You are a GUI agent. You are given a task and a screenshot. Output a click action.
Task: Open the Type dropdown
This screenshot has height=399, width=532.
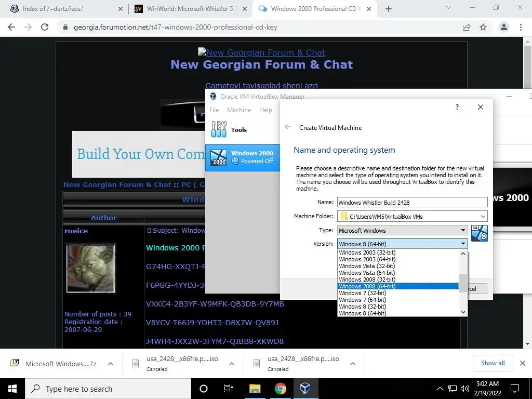click(403, 230)
